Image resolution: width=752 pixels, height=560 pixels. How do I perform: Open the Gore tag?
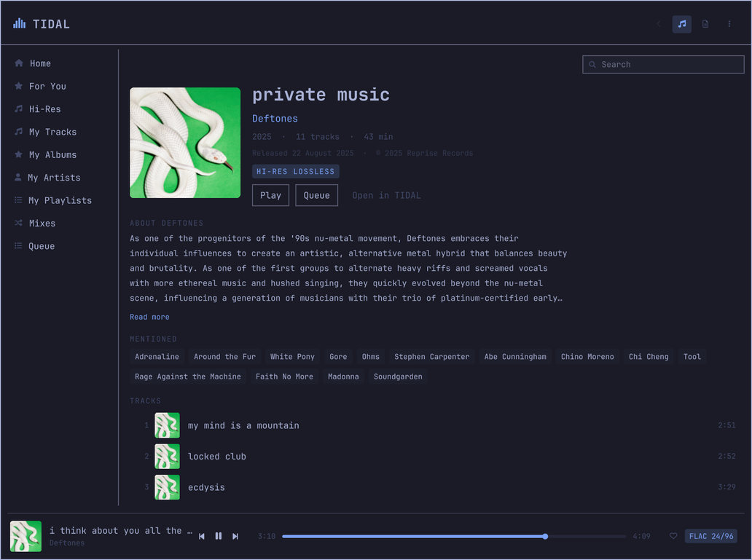pyautogui.click(x=338, y=357)
